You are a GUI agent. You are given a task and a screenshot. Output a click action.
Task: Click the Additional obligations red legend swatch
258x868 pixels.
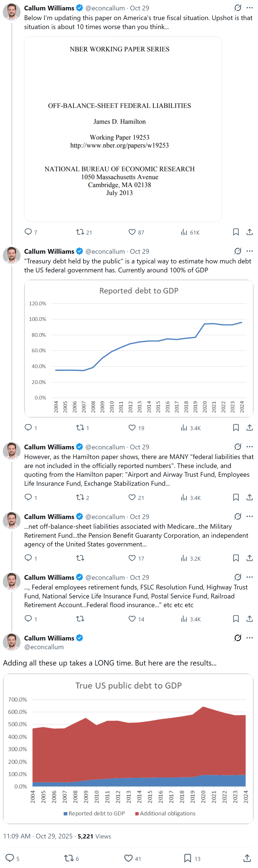pos(137,813)
